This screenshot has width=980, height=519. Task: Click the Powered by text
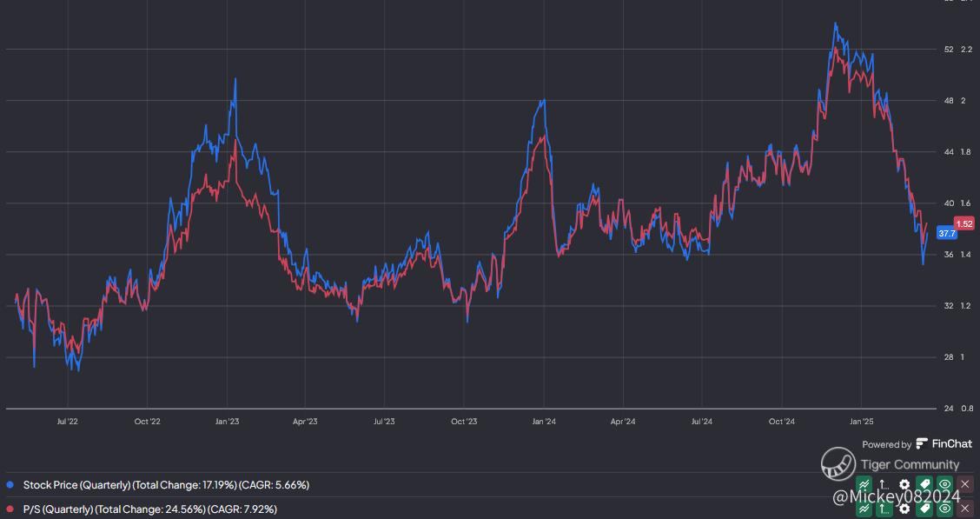coord(886,444)
